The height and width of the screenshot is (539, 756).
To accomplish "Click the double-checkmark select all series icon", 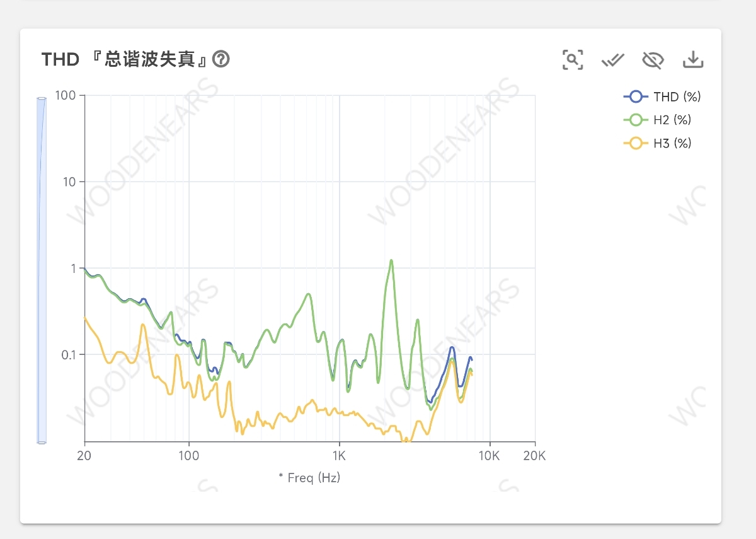I will coord(612,60).
